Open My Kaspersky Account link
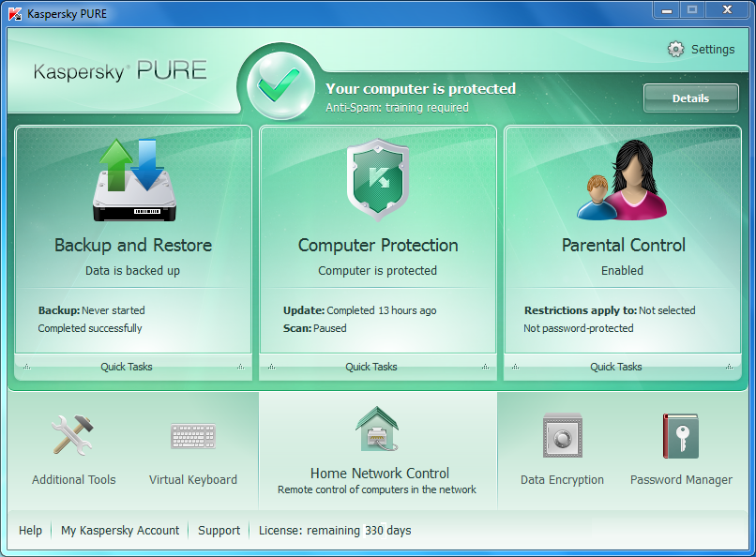756x557 pixels. coord(120,530)
